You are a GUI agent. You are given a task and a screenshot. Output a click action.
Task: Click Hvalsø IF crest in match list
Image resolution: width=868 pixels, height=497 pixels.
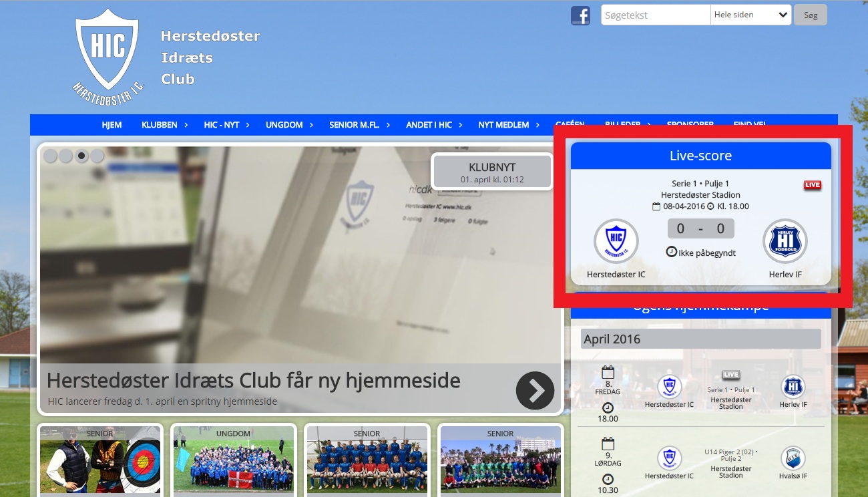[x=793, y=458]
